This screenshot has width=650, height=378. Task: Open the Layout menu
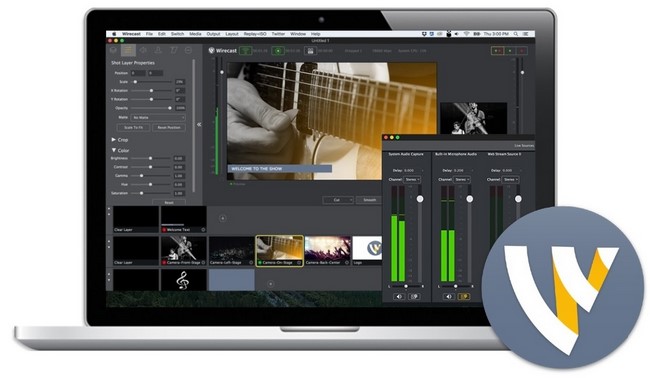(232, 34)
